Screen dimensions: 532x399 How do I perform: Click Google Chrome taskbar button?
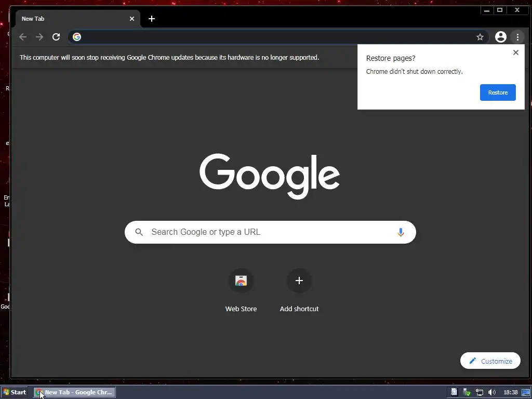coord(75,392)
